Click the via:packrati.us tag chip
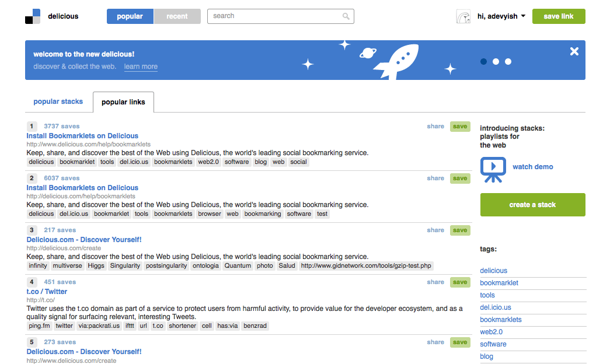This screenshot has width=610, height=364. [99, 326]
